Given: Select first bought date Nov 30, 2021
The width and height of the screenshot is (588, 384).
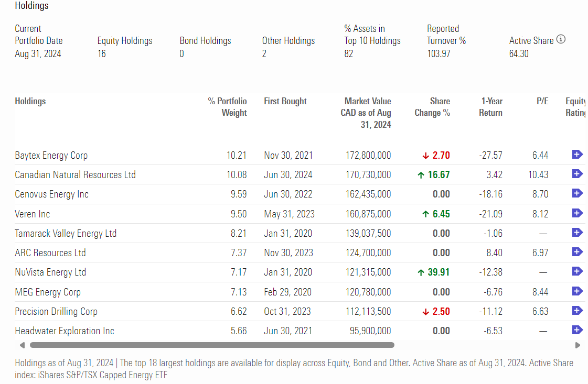Looking at the screenshot, I should click(x=288, y=156).
